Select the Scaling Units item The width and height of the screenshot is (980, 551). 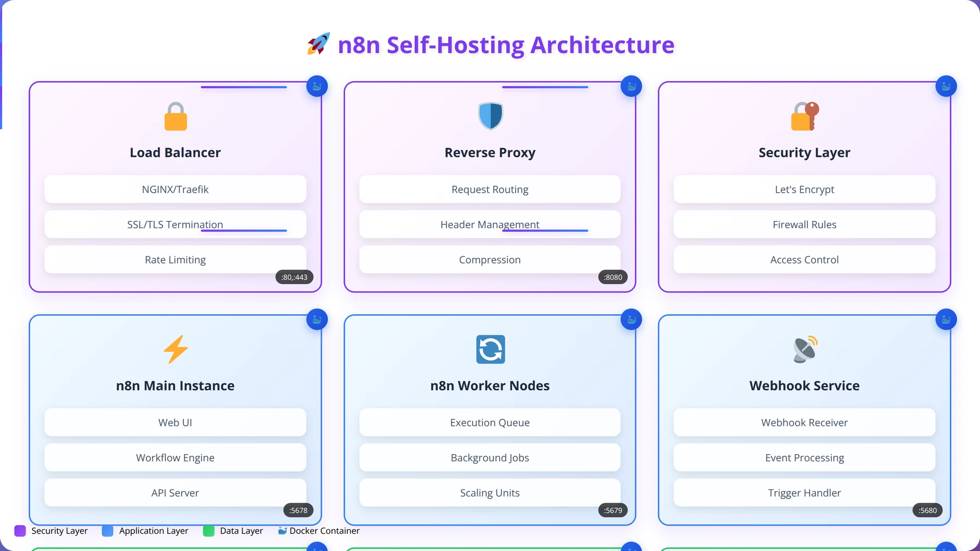tap(490, 493)
